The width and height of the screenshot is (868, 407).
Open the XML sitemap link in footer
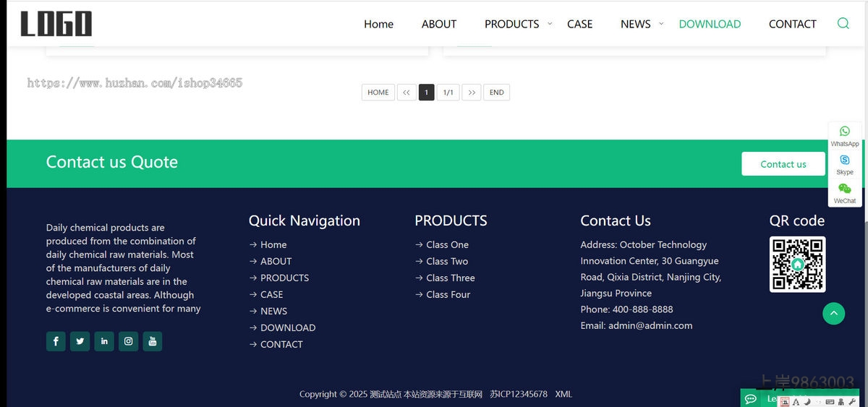pyautogui.click(x=563, y=394)
